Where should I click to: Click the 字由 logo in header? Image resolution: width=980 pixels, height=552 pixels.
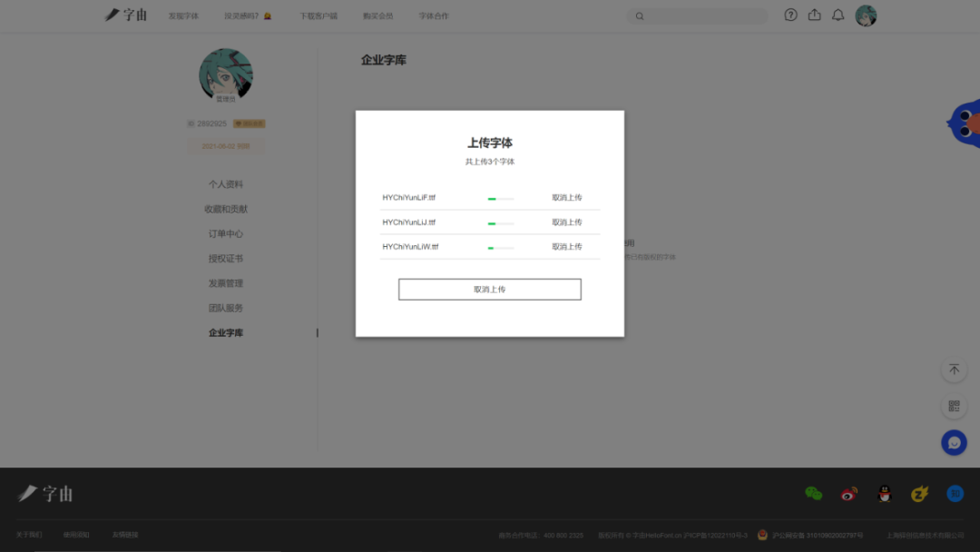click(x=126, y=15)
